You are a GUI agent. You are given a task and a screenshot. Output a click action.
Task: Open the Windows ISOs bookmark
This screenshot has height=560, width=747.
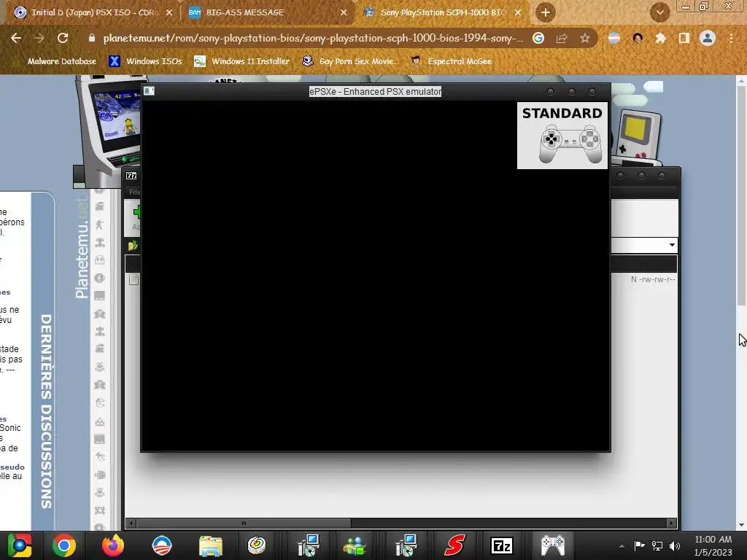(x=145, y=61)
